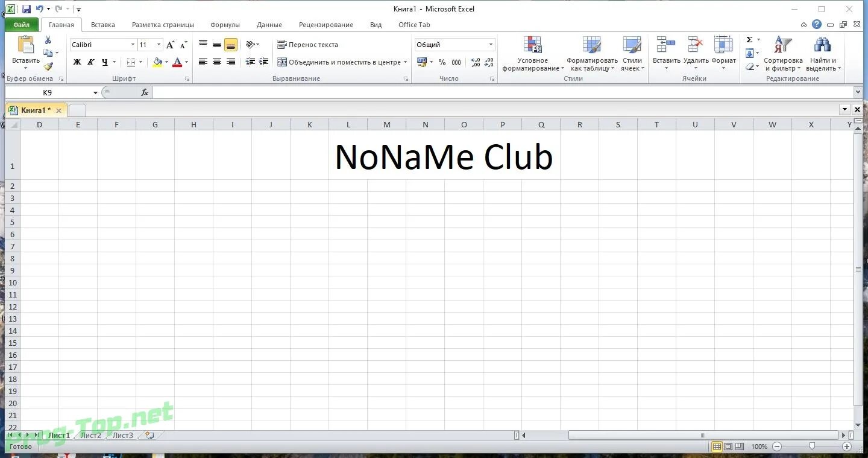Image resolution: width=868 pixels, height=458 pixels.
Task: Open Условное форматирование dropdown
Action: 533,54
